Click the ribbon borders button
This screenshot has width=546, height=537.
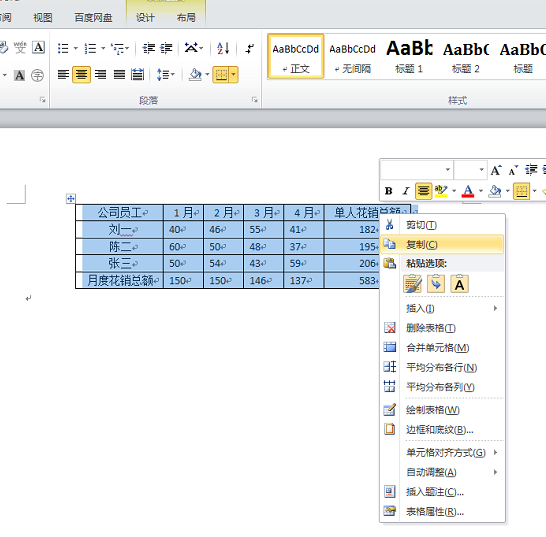221,75
